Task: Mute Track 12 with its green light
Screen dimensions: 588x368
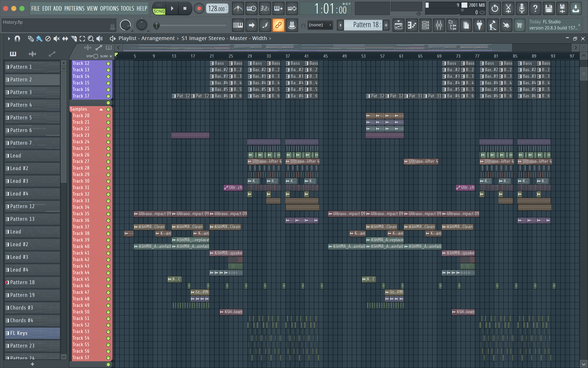Action: coord(108,63)
